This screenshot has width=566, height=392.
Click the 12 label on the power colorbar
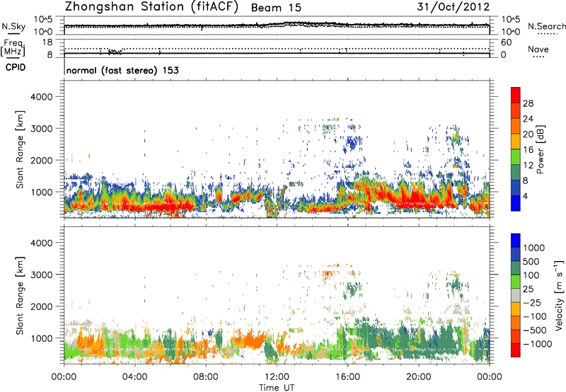coord(528,166)
